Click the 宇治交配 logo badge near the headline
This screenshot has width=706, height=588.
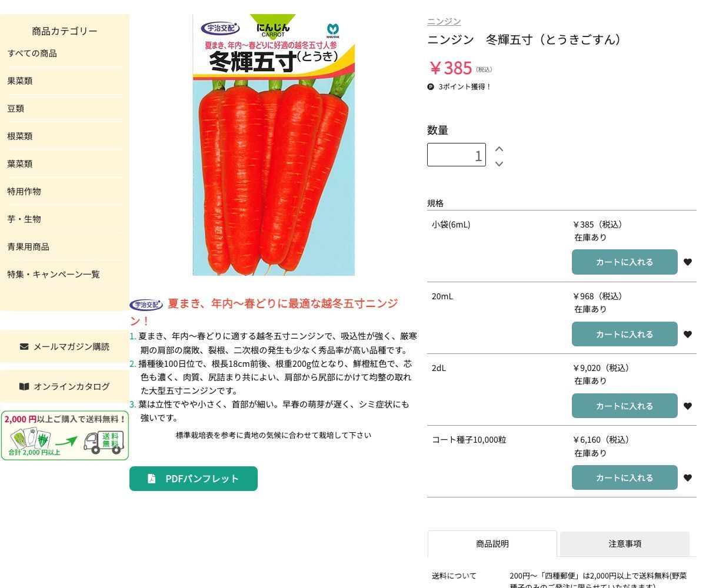point(146,305)
